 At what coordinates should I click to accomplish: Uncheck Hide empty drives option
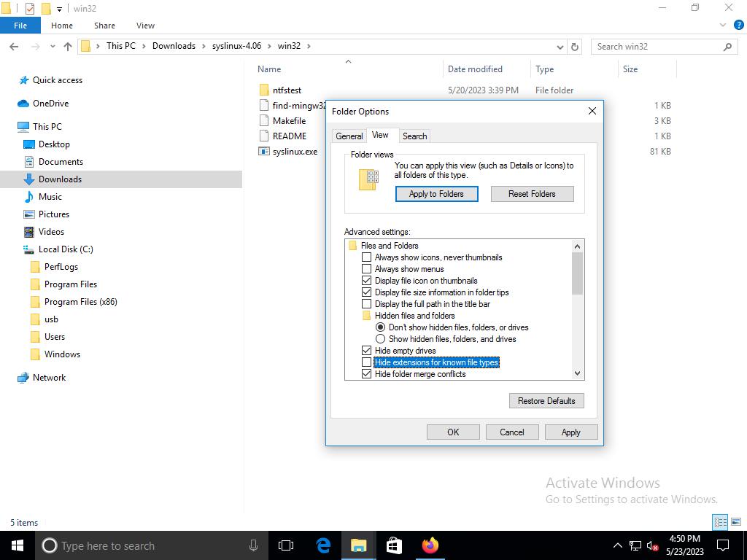367,351
